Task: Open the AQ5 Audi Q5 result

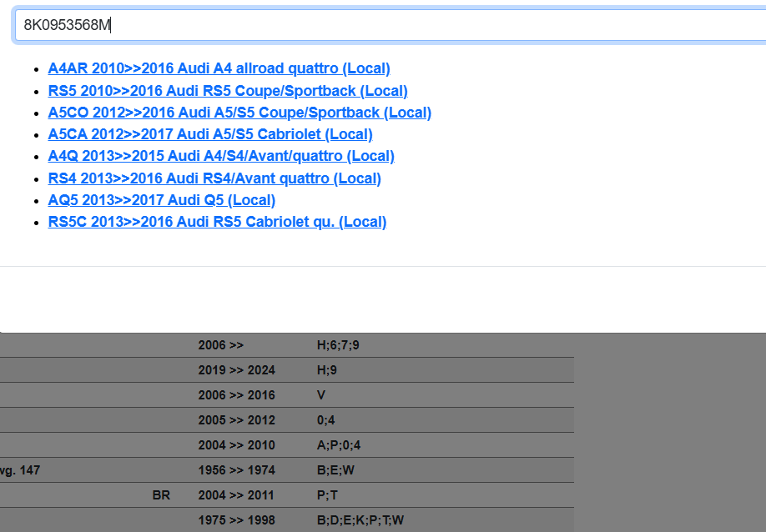Action: [x=162, y=200]
